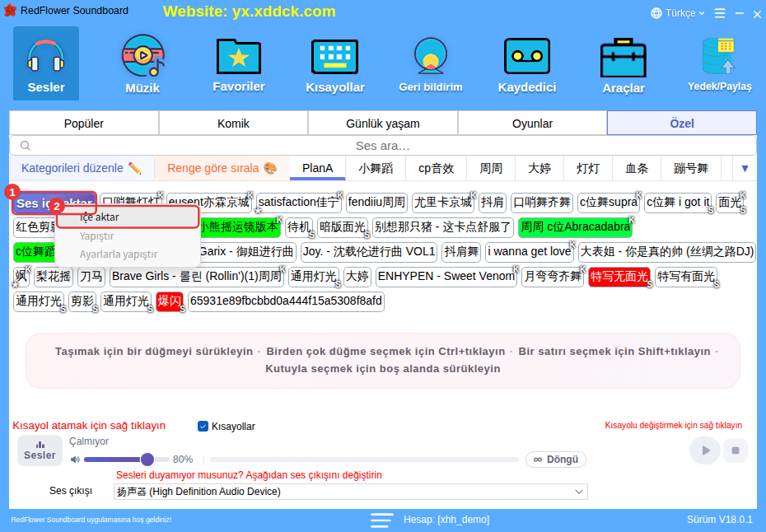
Task: Open the Müzik section
Action: pyautogui.click(x=142, y=63)
